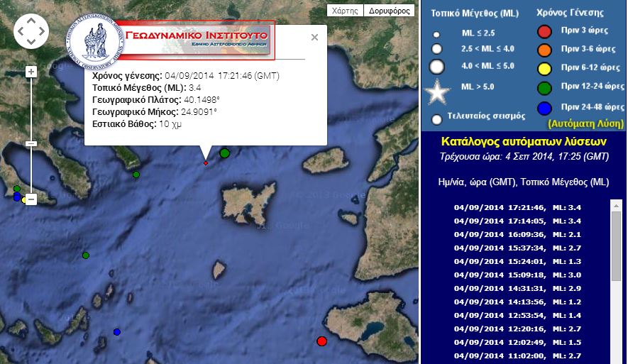Zoom out with the minus button
Viewport: 628px width, 364px height.
click(31, 199)
